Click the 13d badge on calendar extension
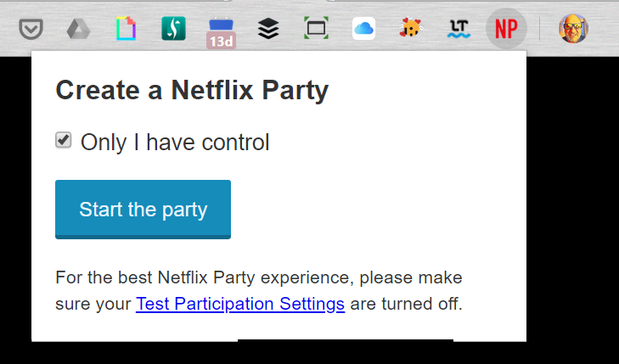Screen dimensions: 619x364 click(x=221, y=40)
